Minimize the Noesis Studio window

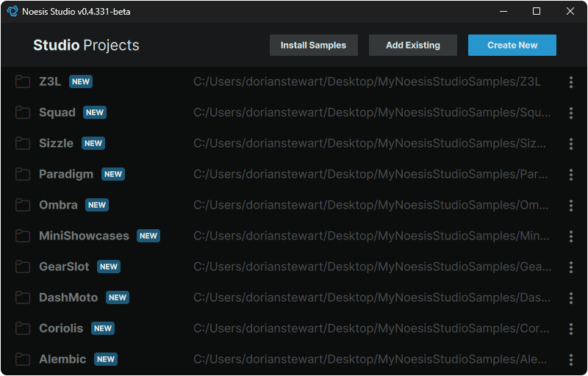pyautogui.click(x=503, y=11)
